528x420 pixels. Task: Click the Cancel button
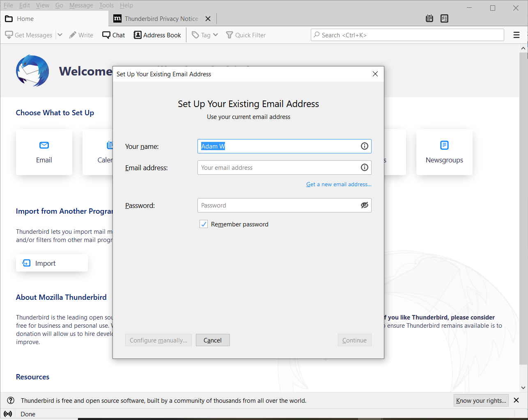click(x=213, y=340)
